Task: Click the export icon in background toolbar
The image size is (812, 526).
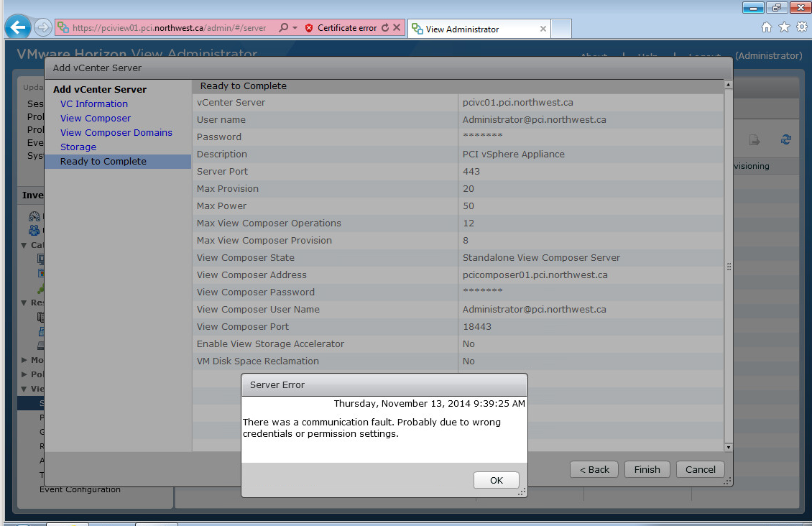Action: 755,140
